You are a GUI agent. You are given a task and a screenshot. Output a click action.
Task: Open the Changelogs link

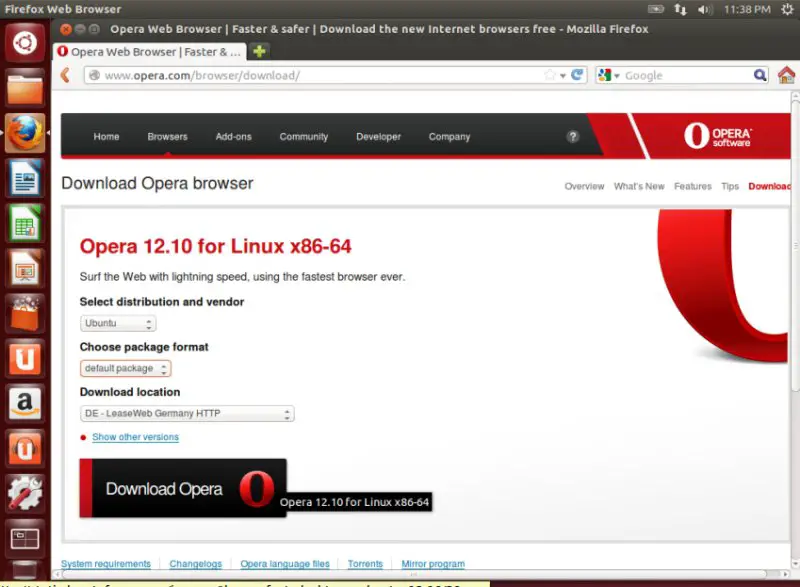click(x=195, y=564)
